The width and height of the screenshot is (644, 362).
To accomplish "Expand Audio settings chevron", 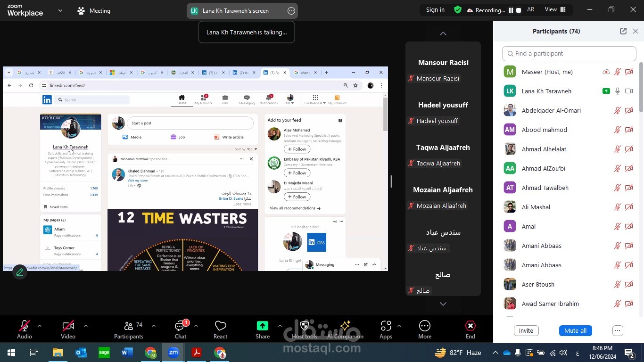I will pyautogui.click(x=40, y=326).
